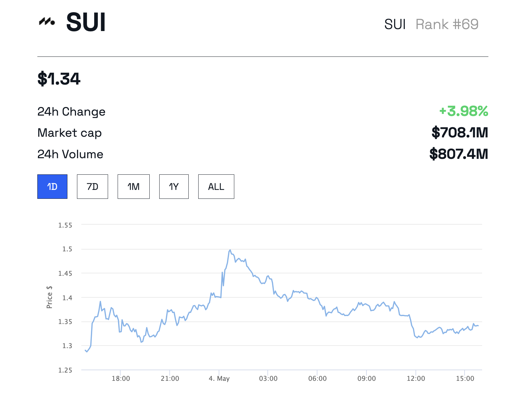Select the 1D time range tab

52,187
